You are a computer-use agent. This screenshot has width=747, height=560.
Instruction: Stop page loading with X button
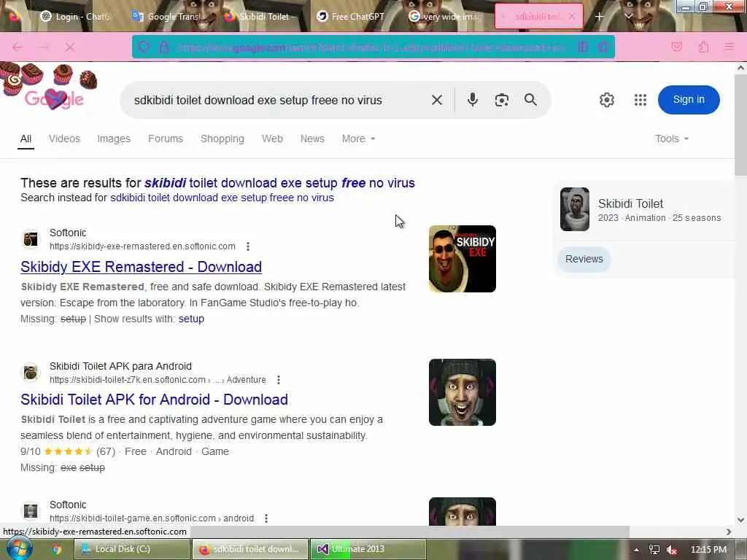pyautogui.click(x=70, y=47)
